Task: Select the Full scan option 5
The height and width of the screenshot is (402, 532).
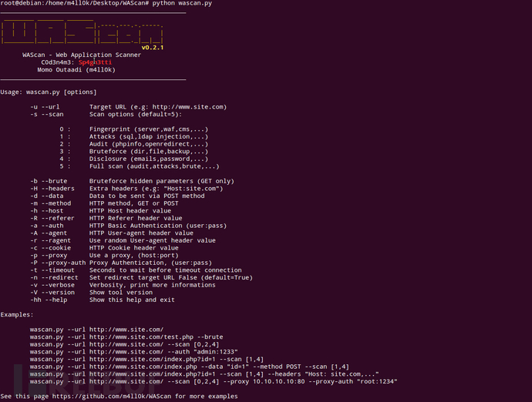Action: (x=140, y=166)
